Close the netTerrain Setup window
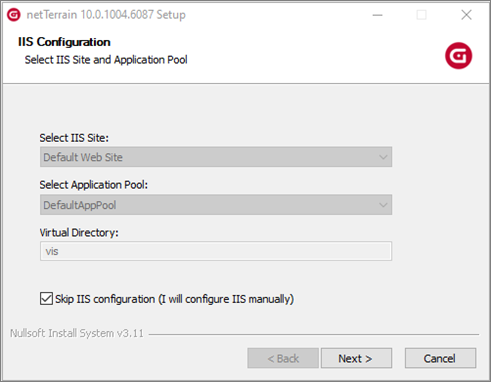The image size is (491, 382). click(x=466, y=15)
